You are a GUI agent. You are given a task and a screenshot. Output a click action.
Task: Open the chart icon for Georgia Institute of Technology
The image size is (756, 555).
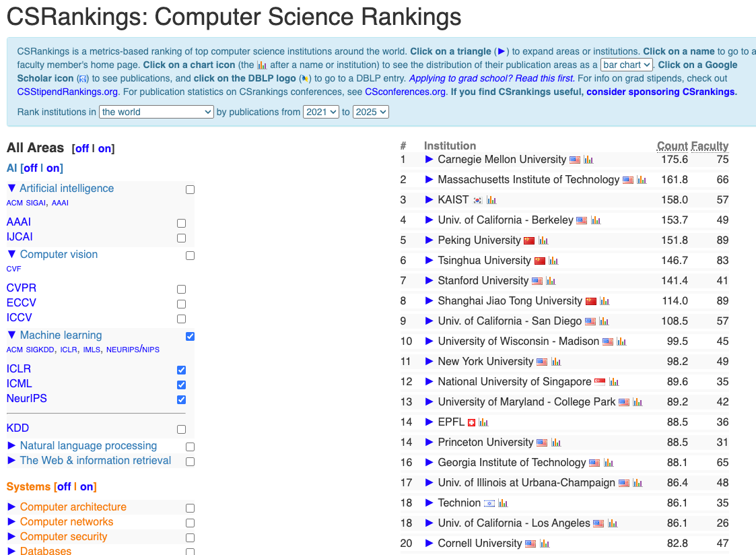[x=609, y=463]
